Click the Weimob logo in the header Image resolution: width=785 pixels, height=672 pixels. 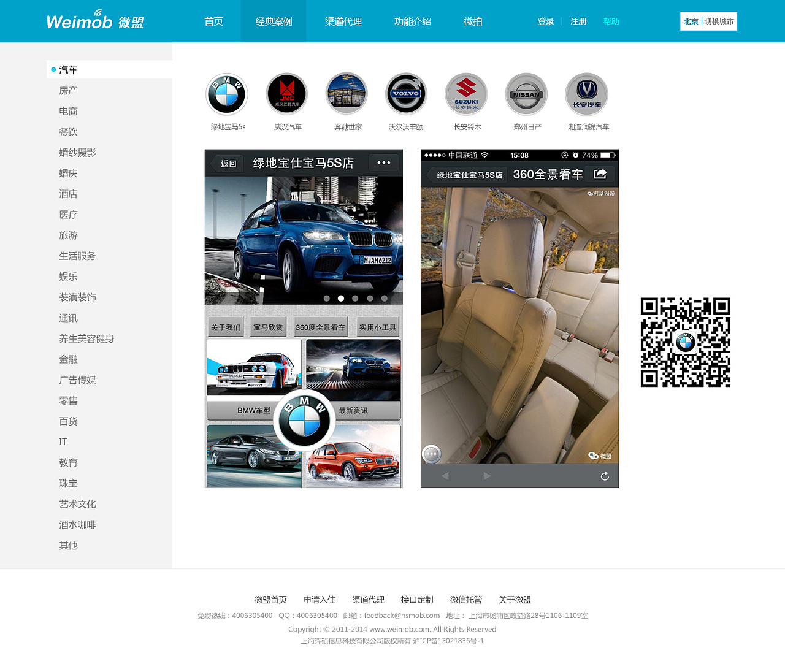(94, 20)
